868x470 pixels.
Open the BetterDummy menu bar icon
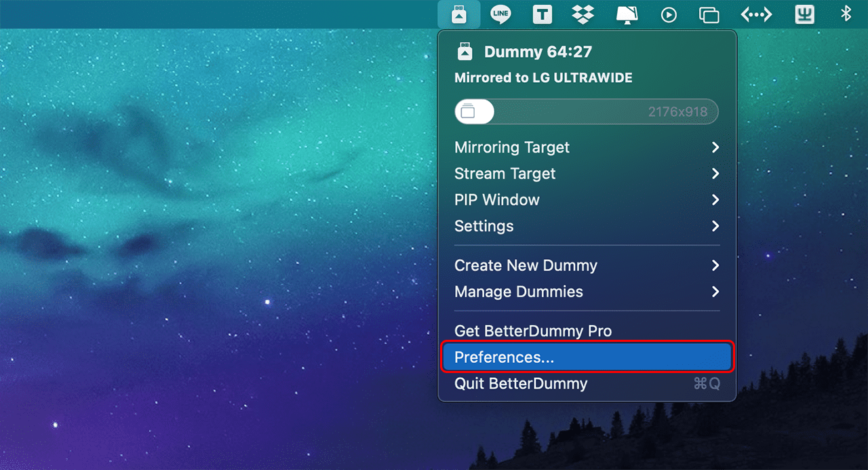(458, 14)
